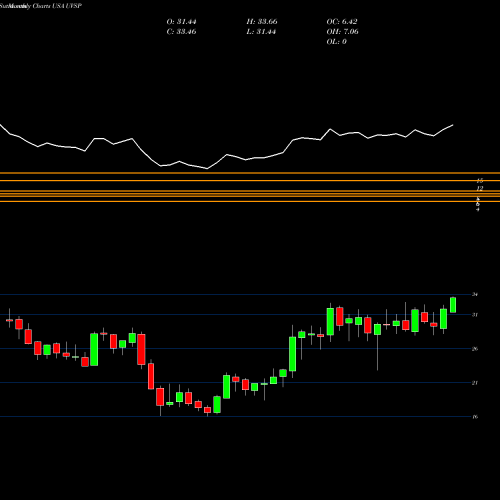Screen dimensions: 500x500
Task: Click the 21 price axis label
Action: click(475, 383)
